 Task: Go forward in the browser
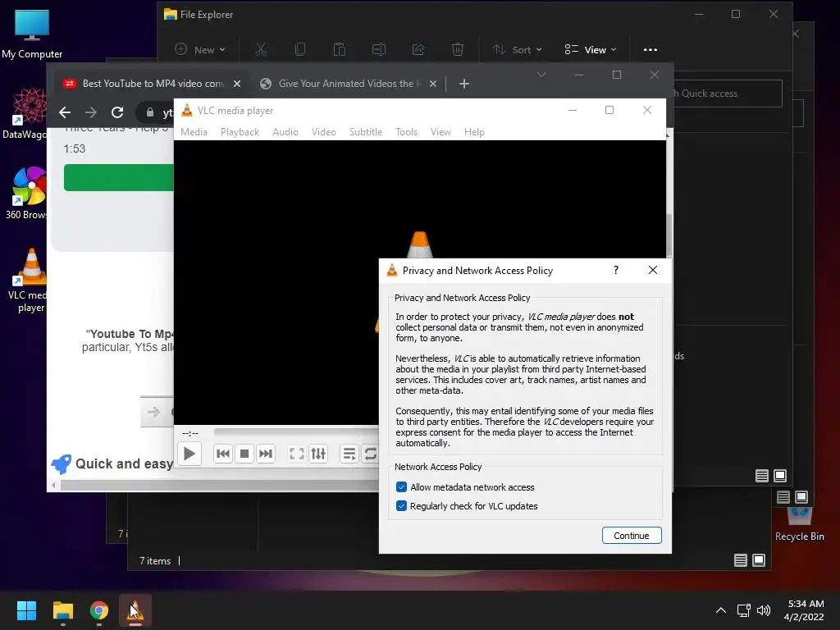(91, 112)
